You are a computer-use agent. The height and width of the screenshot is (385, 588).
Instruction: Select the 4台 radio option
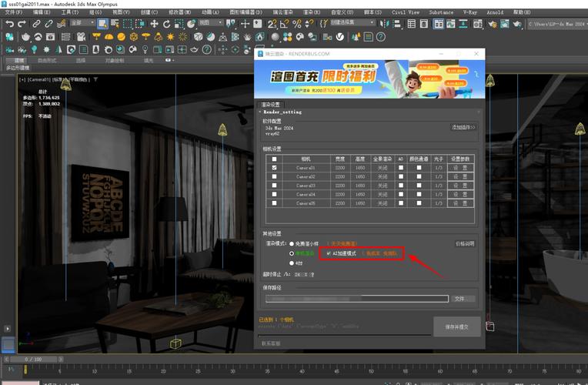coord(292,263)
